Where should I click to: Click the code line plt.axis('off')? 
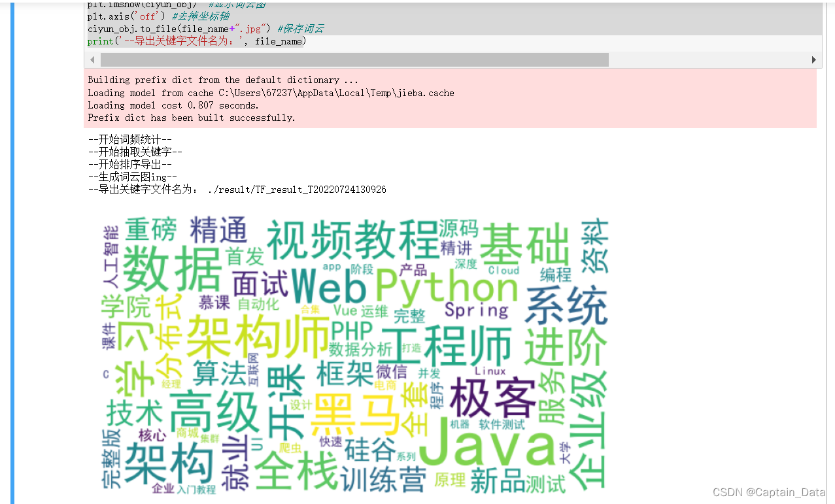(x=158, y=16)
